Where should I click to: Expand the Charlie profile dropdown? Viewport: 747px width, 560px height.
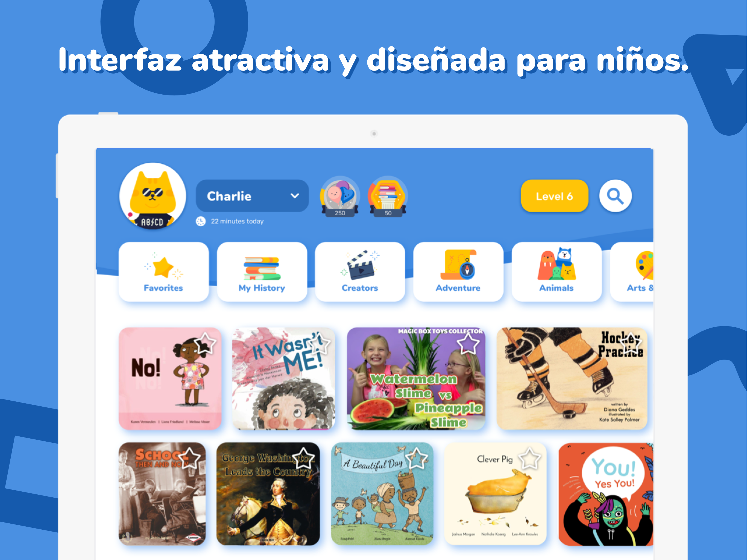[x=252, y=196]
